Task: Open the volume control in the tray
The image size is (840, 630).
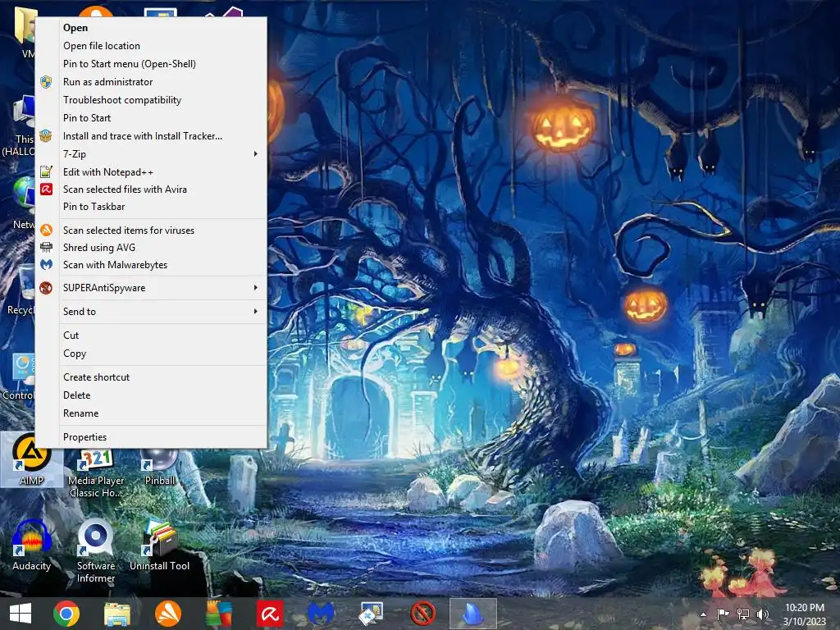Action: click(x=762, y=614)
